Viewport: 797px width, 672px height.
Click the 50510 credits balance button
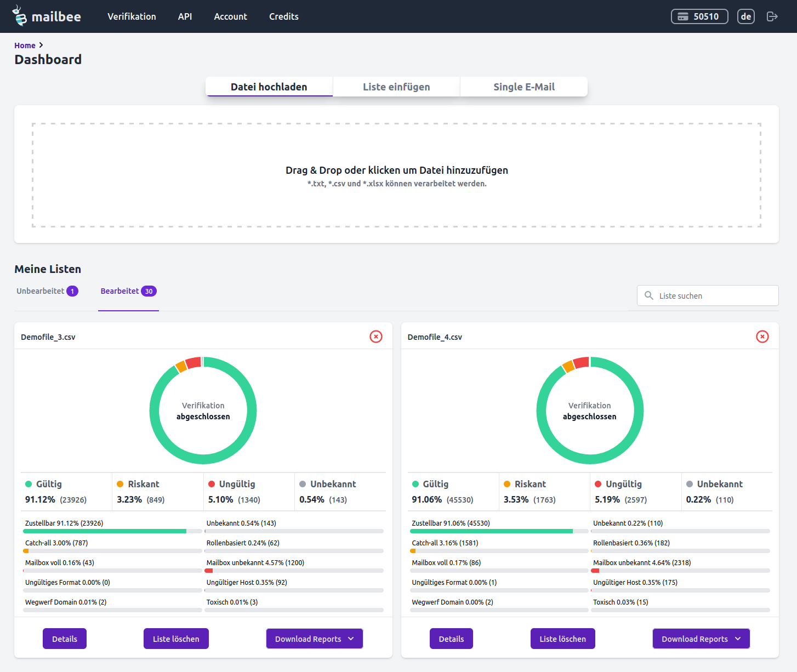[699, 16]
